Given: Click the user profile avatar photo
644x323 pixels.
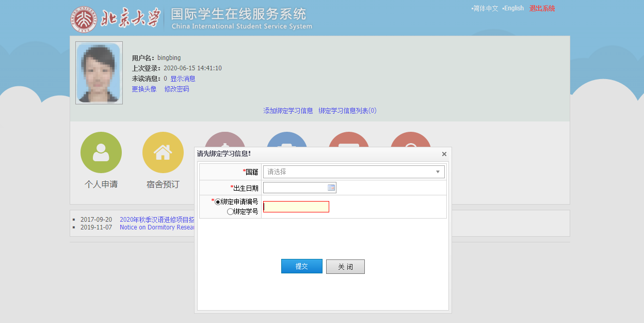Looking at the screenshot, I should click(99, 73).
